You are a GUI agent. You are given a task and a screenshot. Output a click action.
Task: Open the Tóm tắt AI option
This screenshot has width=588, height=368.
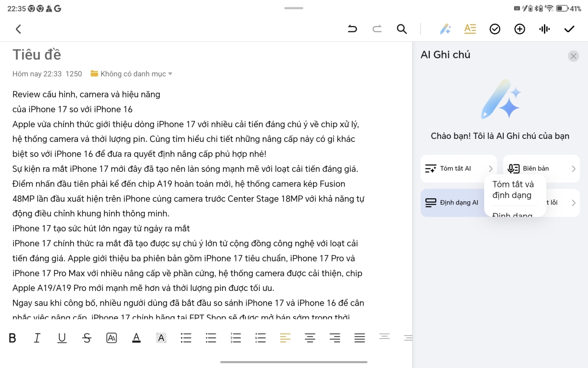click(x=459, y=169)
